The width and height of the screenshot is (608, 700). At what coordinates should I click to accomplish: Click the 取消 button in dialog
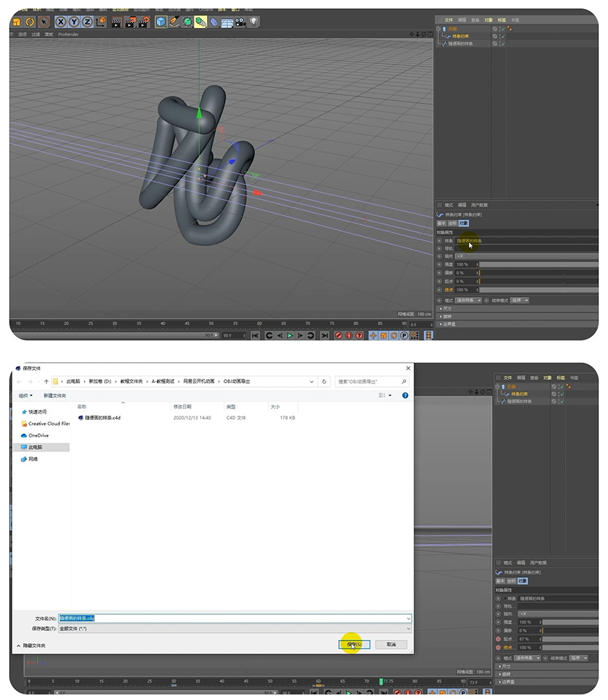coord(391,644)
